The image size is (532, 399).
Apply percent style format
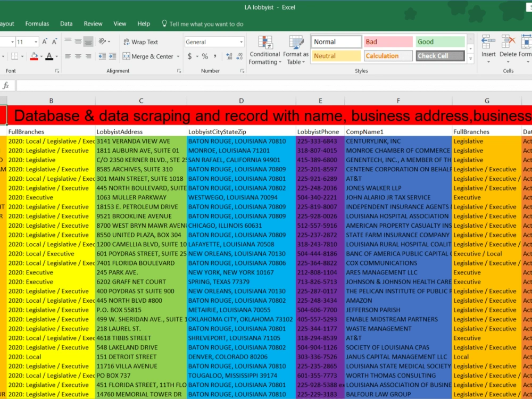205,56
